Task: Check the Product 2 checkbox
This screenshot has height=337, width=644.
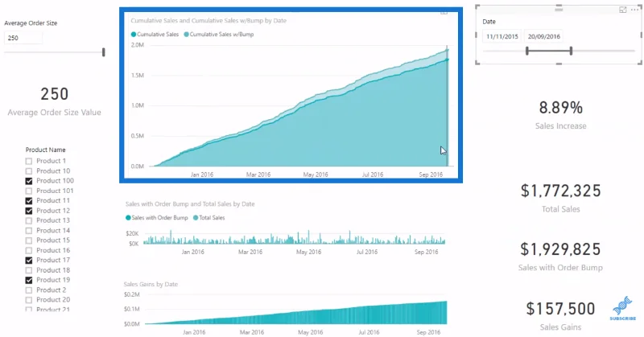Action: coord(29,290)
